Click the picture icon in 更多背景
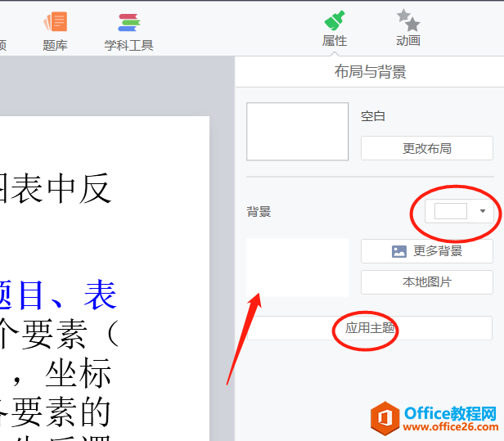504x441 pixels. point(399,251)
